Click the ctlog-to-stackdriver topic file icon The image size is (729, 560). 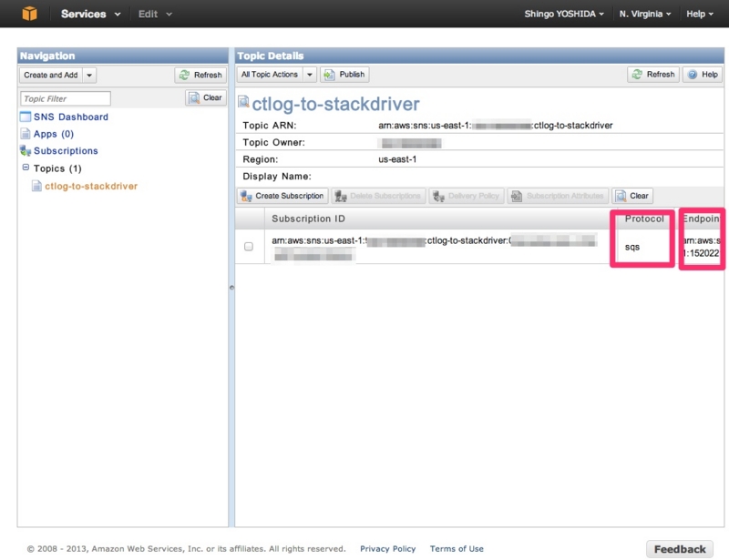point(36,186)
